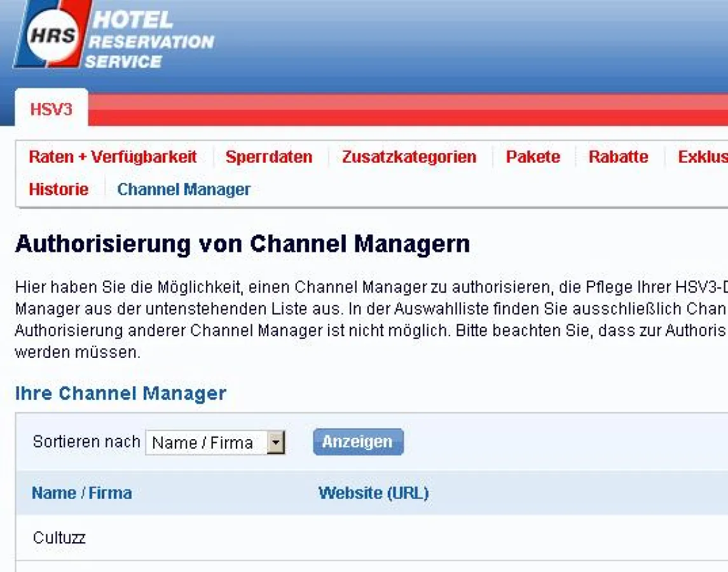Viewport: 728px width, 572px height.
Task: Go to the Sperrdaten section
Action: (x=269, y=157)
